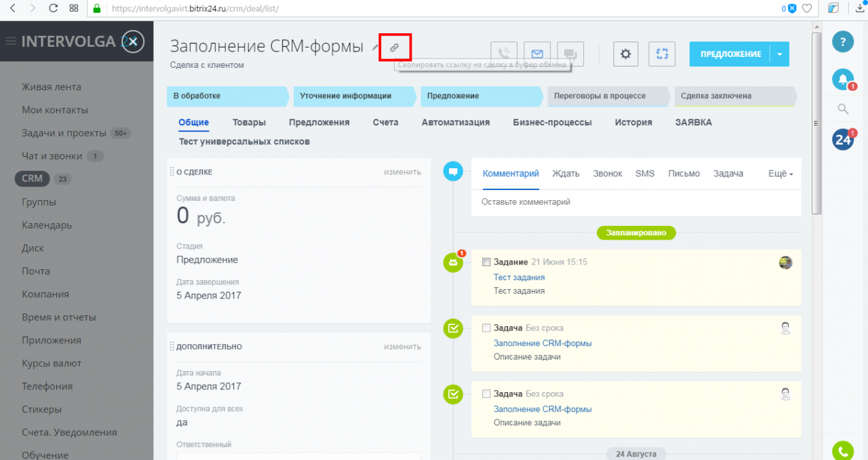Click the blue comment bubble timeline icon
This screenshot has height=460, width=868.
pos(453,171)
